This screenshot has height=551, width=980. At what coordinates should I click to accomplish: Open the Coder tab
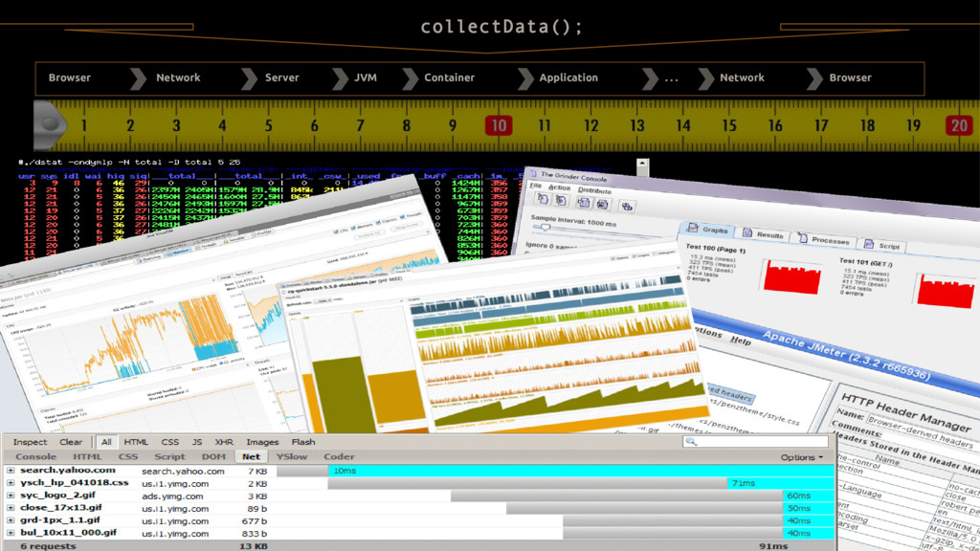(339, 456)
